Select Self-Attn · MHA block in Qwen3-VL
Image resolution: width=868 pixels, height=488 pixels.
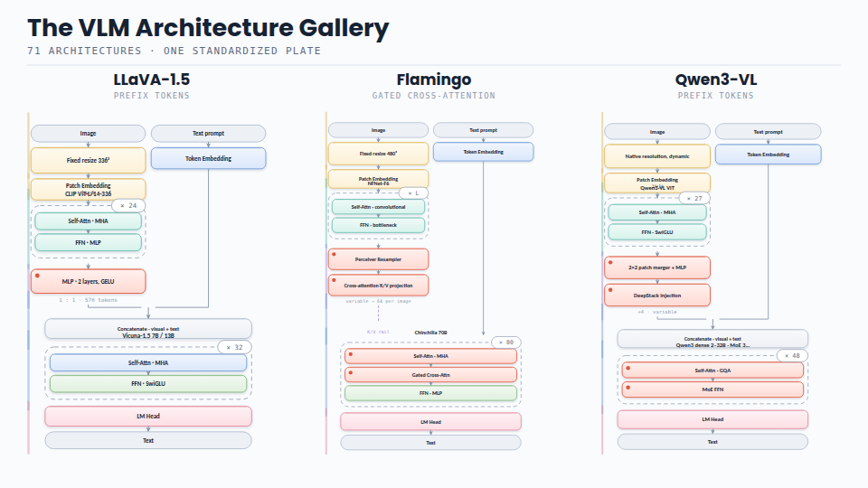point(657,212)
